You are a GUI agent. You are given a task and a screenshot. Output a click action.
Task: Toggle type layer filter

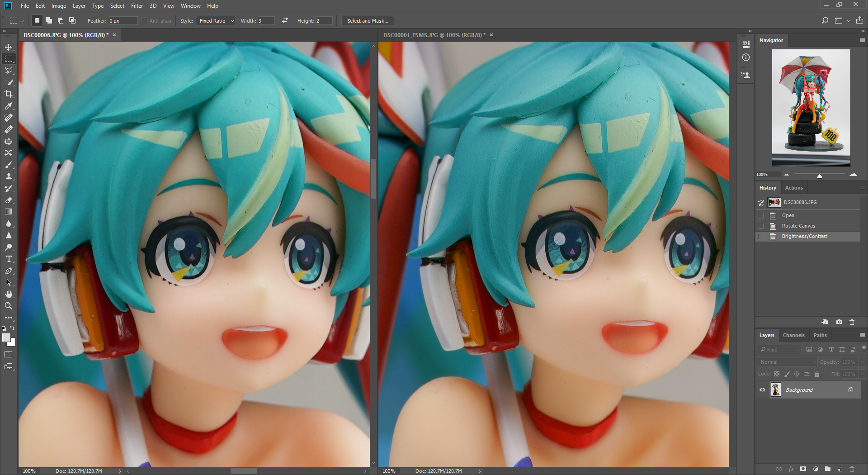click(831, 350)
